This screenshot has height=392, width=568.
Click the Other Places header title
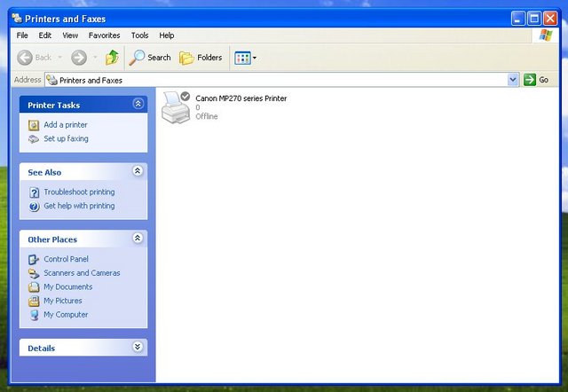[52, 239]
